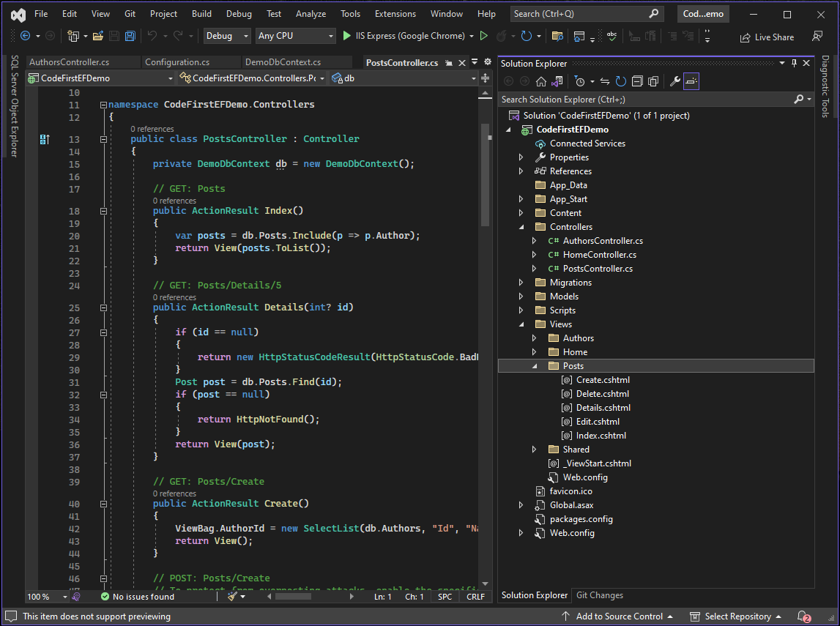Viewport: 840px width, 626px height.
Task: Click the Save All icon in the toolbar
Action: pyautogui.click(x=129, y=35)
